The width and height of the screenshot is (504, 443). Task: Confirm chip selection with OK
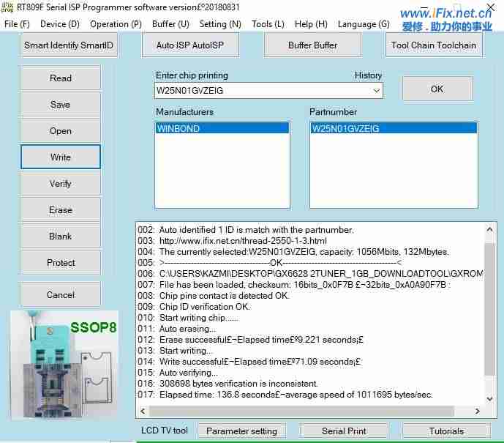[437, 89]
